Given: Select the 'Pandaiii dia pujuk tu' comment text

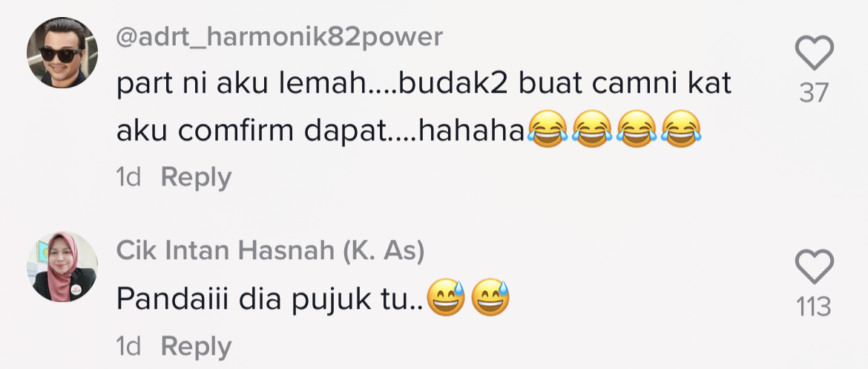Looking at the screenshot, I should (x=270, y=300).
